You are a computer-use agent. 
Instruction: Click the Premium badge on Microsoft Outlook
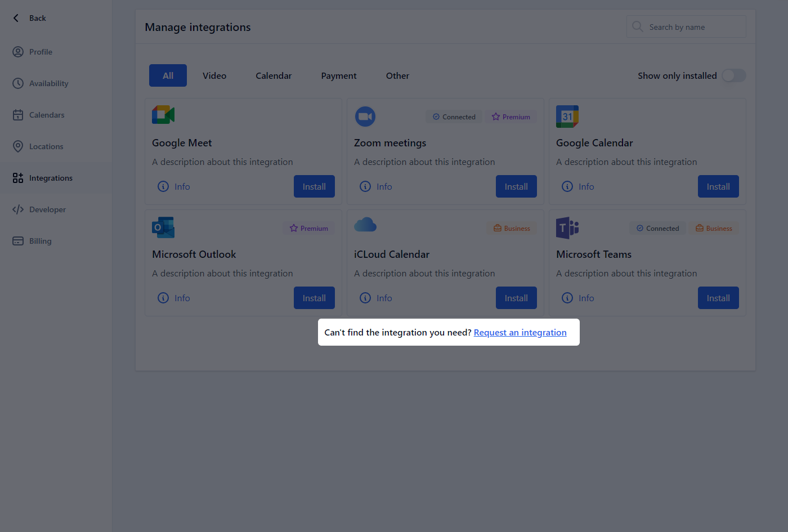pyautogui.click(x=308, y=228)
